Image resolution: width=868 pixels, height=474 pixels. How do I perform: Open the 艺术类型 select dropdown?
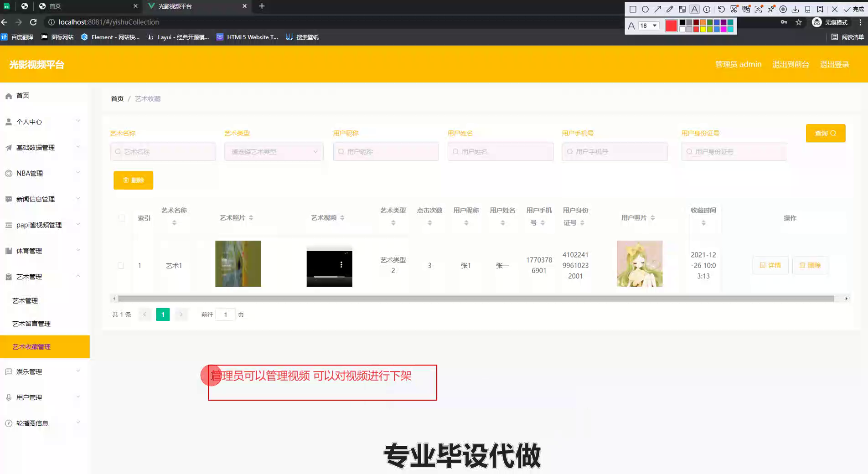274,152
